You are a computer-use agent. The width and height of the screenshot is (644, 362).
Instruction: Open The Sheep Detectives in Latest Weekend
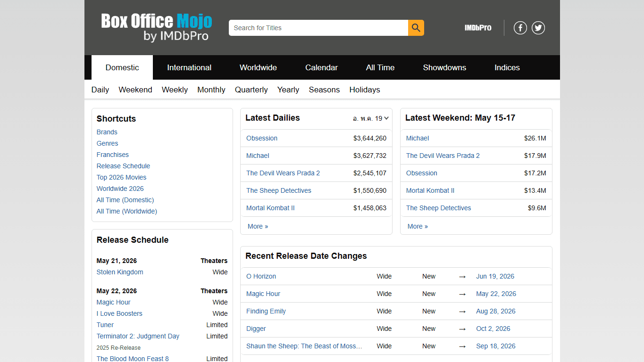(439, 208)
